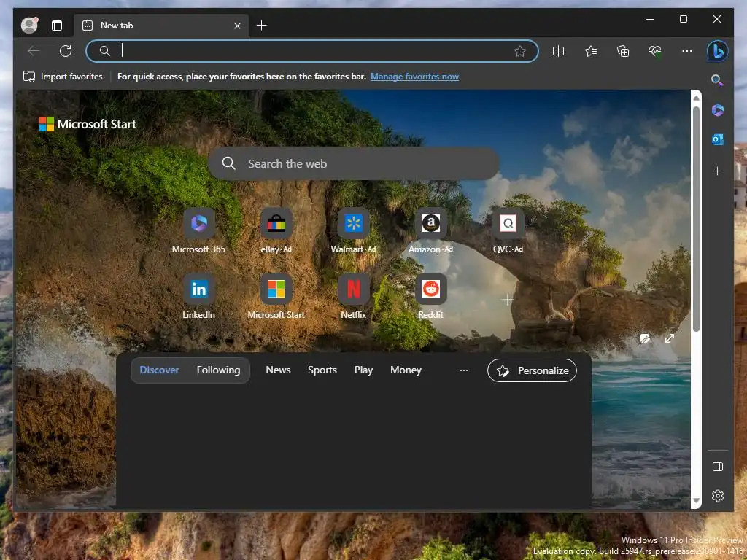The image size is (747, 560).
Task: Open Settings and more ellipsis menu
Action: tap(687, 51)
